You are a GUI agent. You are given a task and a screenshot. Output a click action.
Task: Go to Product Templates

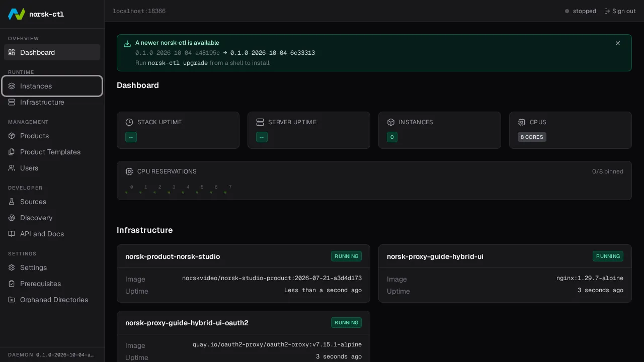[x=52, y=152]
